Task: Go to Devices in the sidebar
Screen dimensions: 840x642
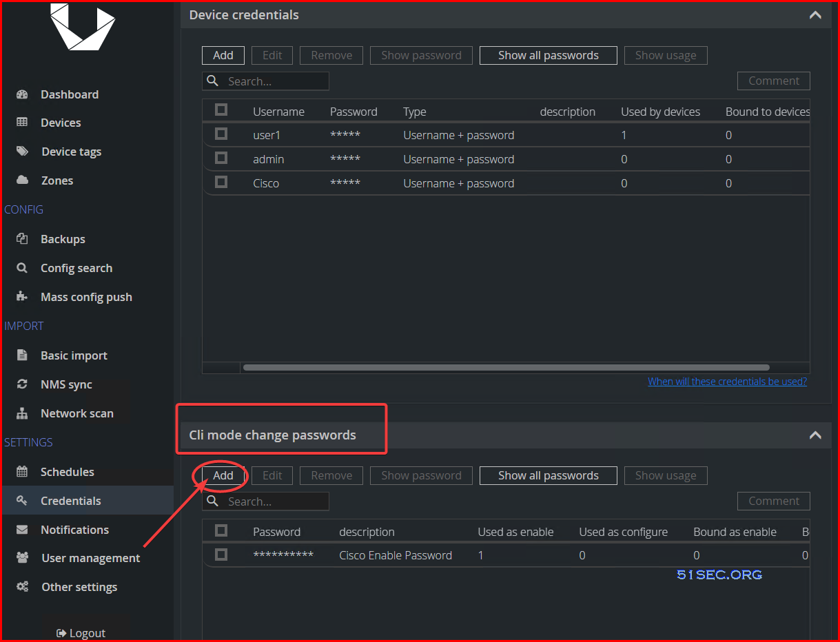Action: click(61, 123)
